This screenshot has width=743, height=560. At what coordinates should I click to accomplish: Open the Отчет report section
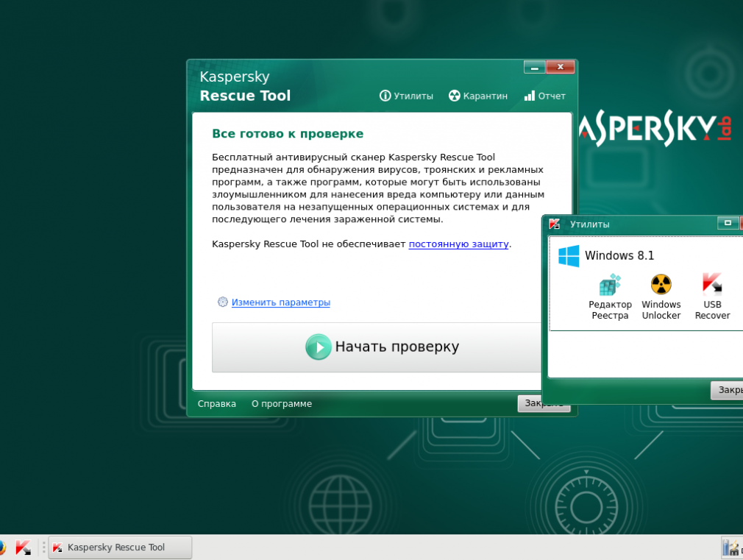pos(544,96)
